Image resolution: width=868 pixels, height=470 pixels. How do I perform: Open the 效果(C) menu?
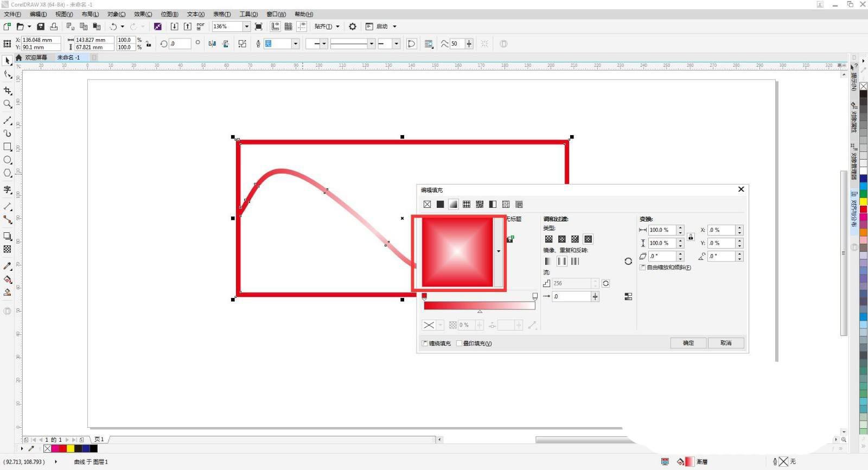[143, 14]
